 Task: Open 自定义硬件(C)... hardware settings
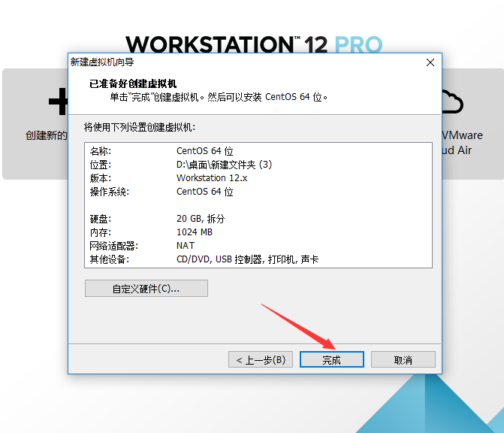(146, 288)
